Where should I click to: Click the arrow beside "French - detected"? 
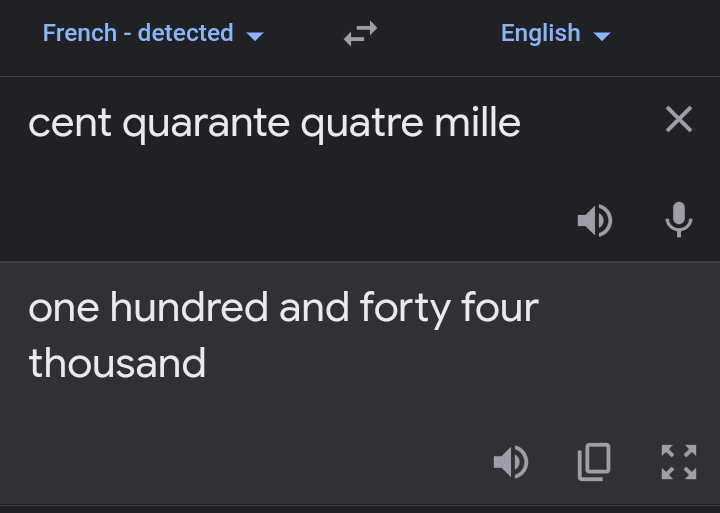[x=255, y=36]
